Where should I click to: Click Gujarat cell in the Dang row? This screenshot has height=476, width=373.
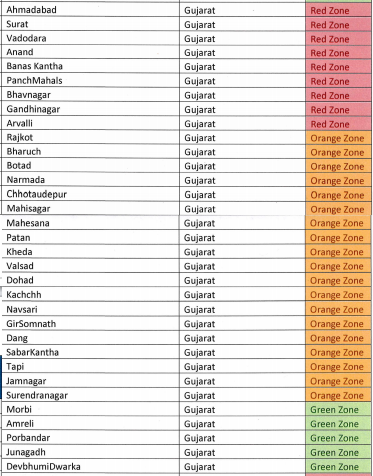click(243, 338)
